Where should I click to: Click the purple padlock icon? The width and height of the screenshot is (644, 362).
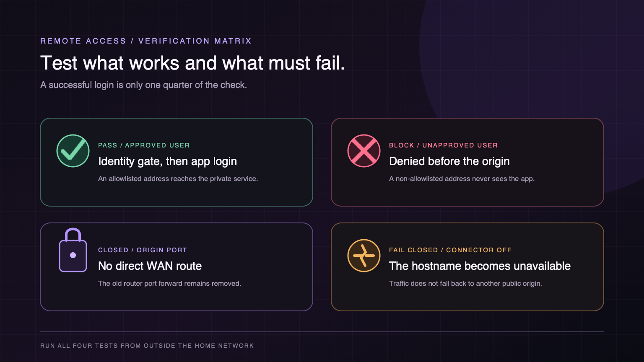[73, 250]
